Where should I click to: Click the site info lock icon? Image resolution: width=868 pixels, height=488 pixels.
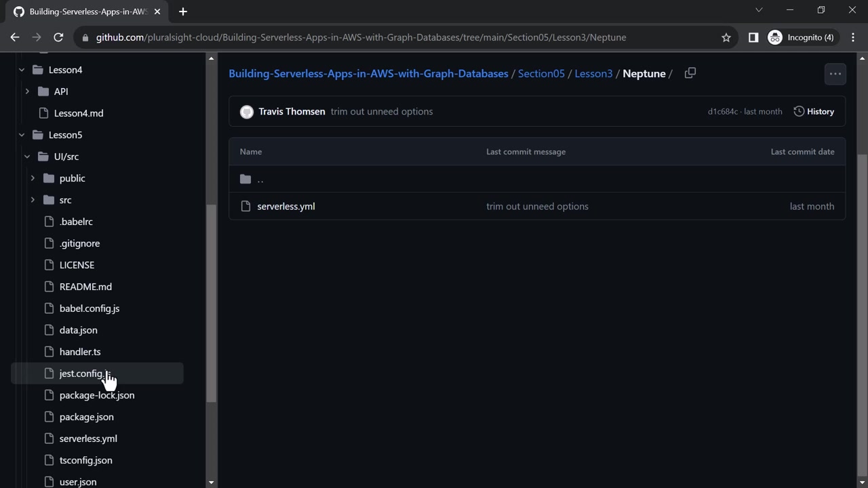pyautogui.click(x=85, y=37)
